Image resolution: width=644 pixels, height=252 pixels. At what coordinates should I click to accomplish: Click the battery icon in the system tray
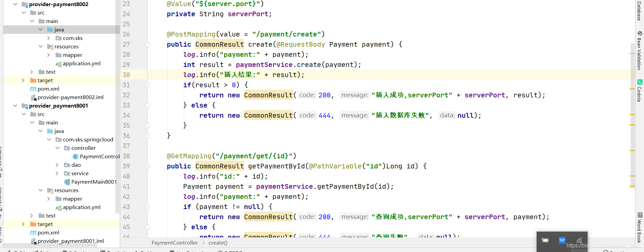coord(545,240)
